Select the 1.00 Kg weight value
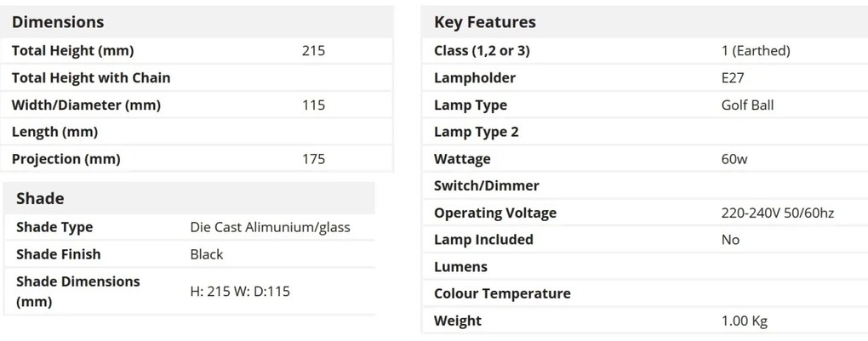This screenshot has width=868, height=341. (x=744, y=321)
